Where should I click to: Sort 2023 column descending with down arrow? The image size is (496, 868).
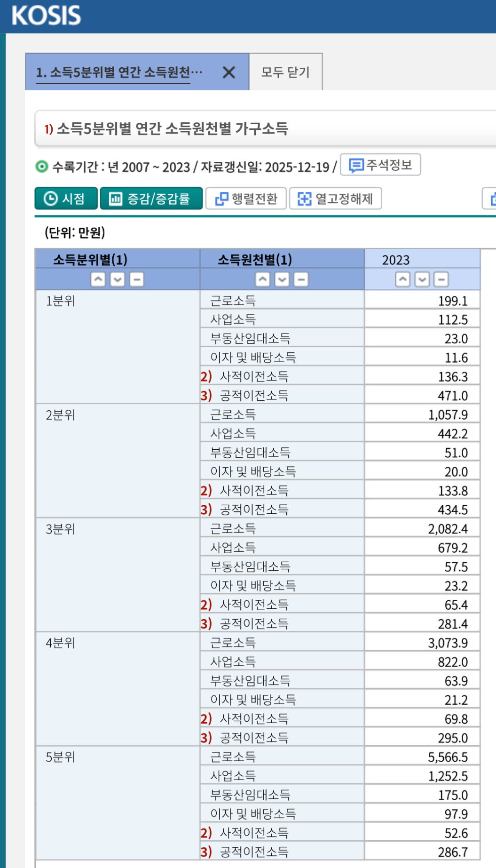coord(422,279)
